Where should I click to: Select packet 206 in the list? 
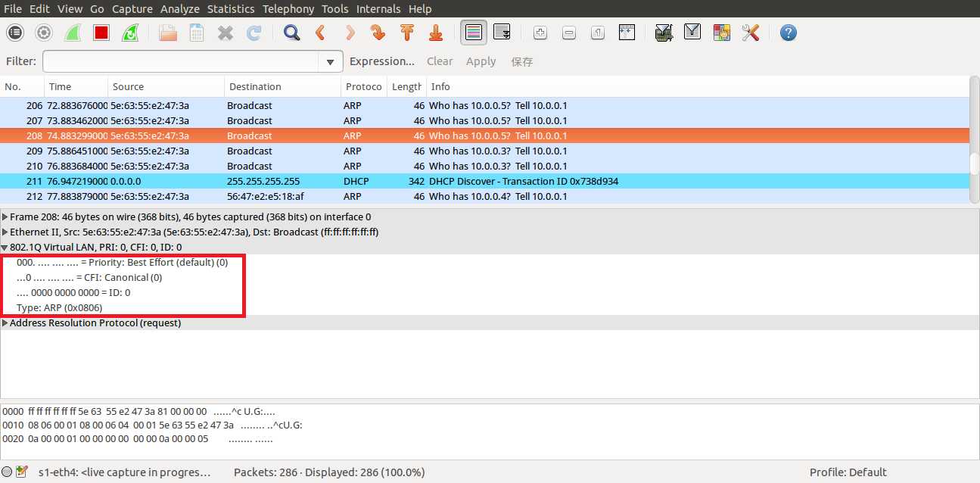pyautogui.click(x=484, y=105)
